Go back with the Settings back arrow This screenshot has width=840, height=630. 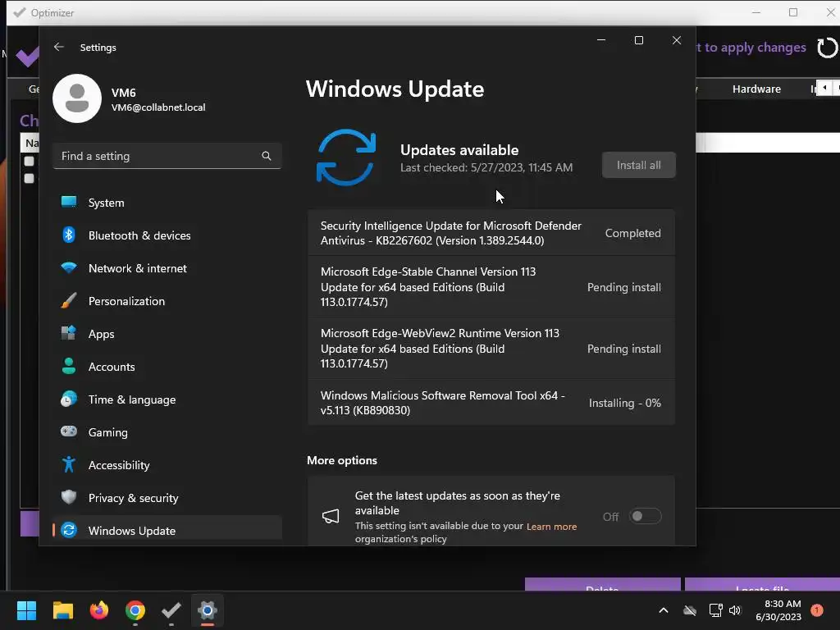[x=59, y=47]
